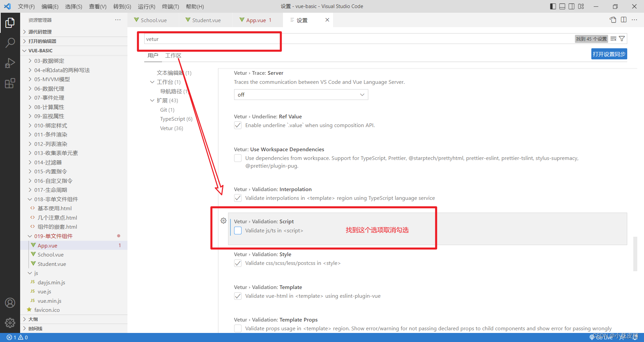Clear the settings search input
This screenshot has width=644, height=342.
pyautogui.click(x=613, y=39)
